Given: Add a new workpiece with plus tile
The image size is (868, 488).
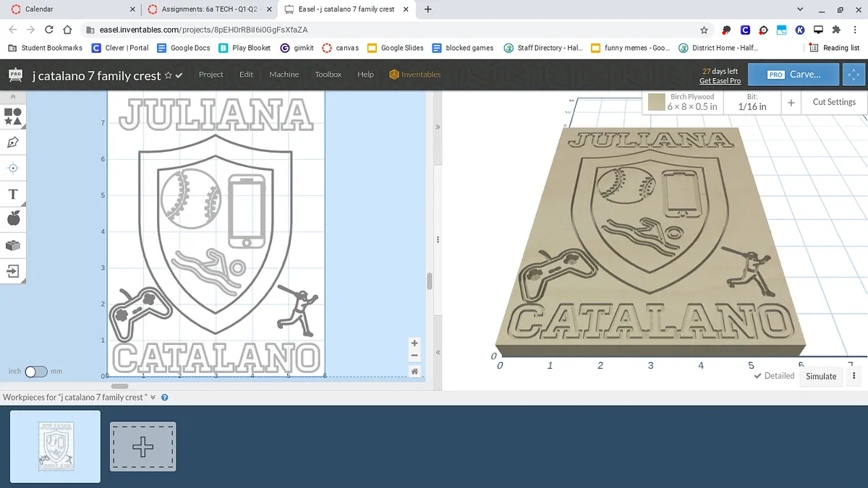Looking at the screenshot, I should [142, 447].
